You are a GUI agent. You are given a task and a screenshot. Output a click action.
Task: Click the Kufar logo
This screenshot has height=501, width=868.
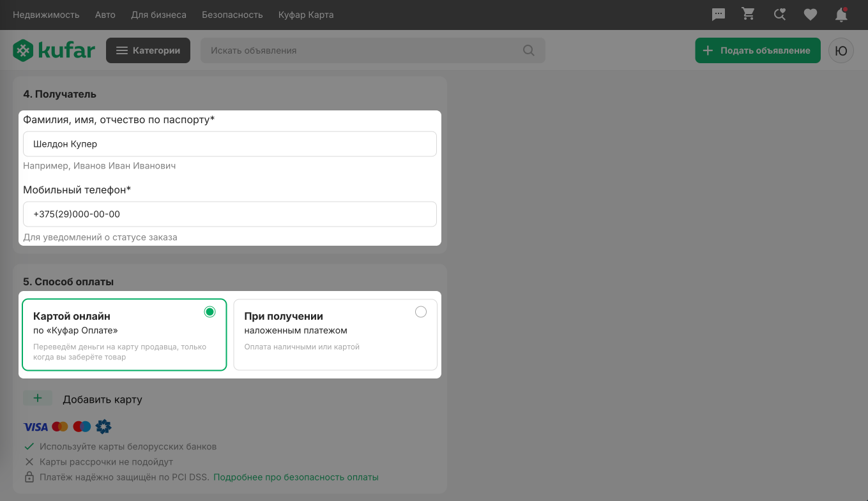[54, 50]
